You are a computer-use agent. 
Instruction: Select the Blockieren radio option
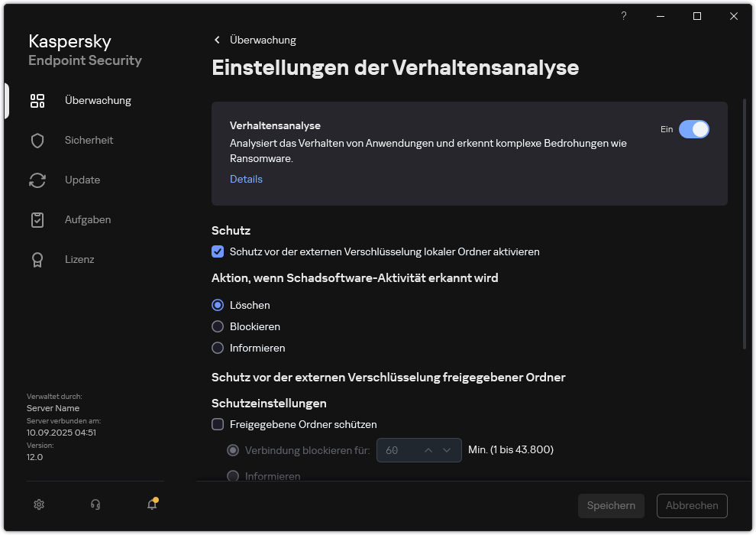pos(218,326)
